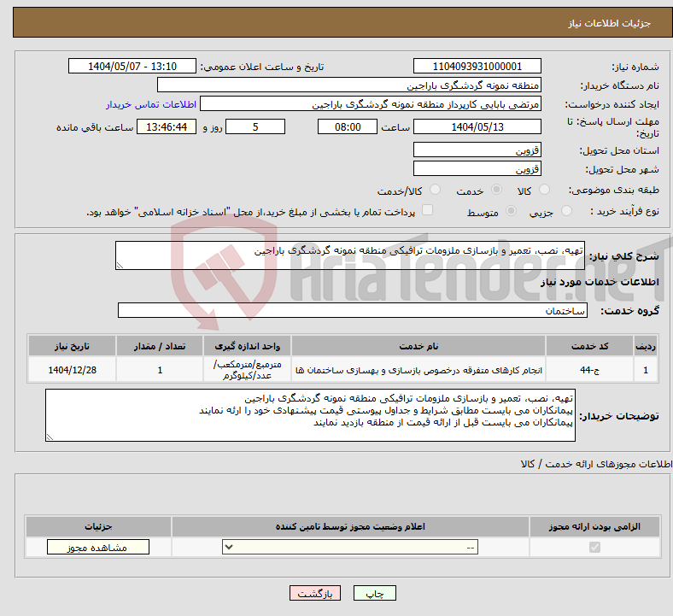673x616 pixels.
Task: Select the کالا radio button
Action: [544, 190]
